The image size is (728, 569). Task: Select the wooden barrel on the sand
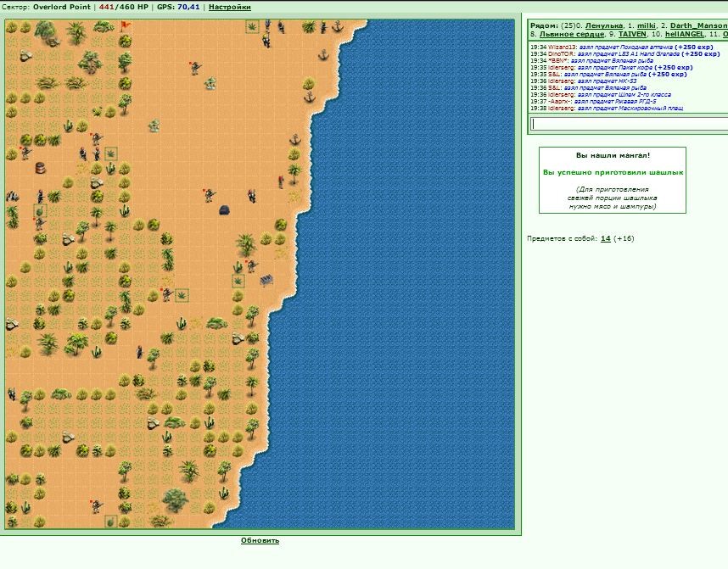pyautogui.click(x=41, y=167)
